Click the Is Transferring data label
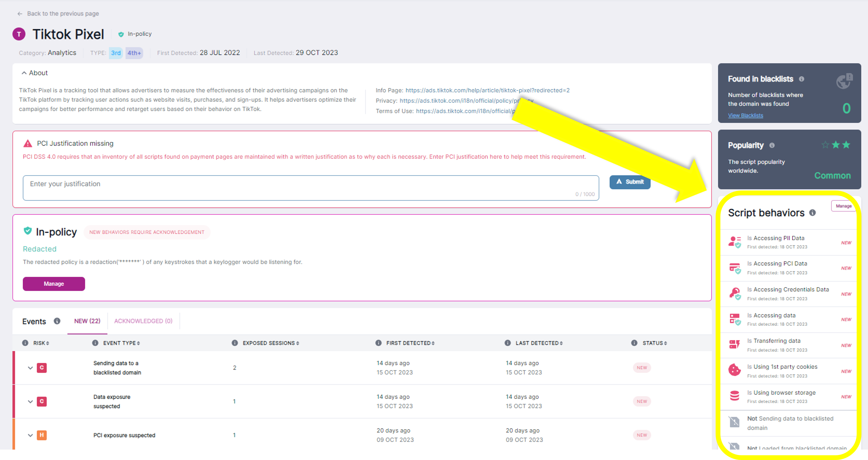This screenshot has height=460, width=868. point(774,341)
